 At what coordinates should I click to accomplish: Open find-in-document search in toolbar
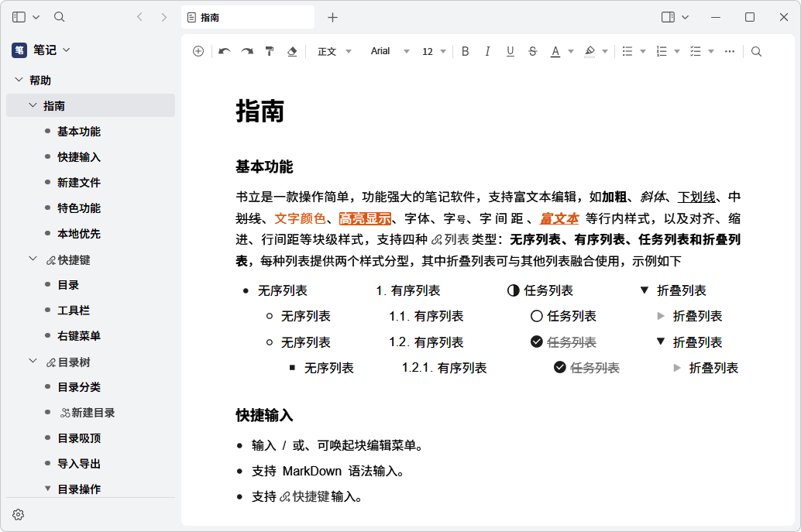pos(757,51)
